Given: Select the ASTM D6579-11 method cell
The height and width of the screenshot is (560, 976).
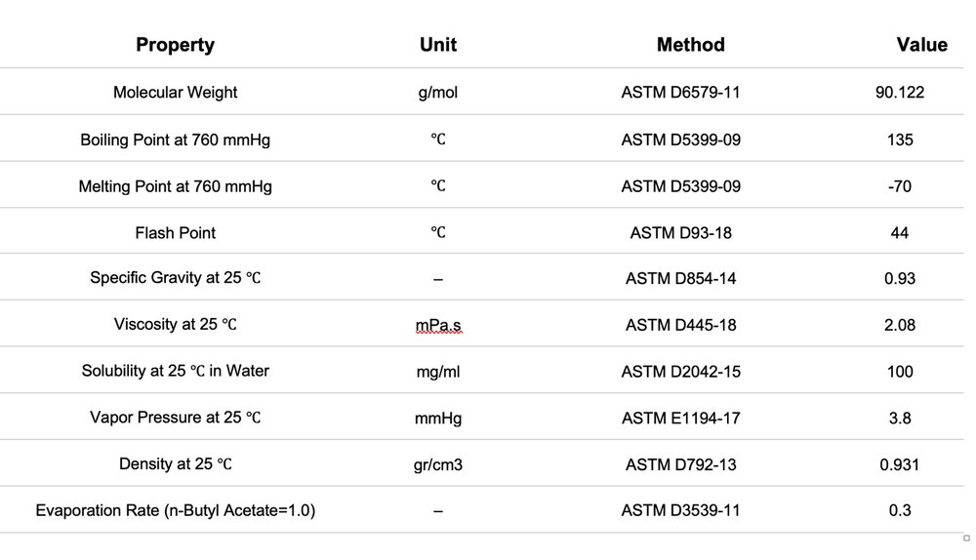Looking at the screenshot, I should pyautogui.click(x=680, y=93).
